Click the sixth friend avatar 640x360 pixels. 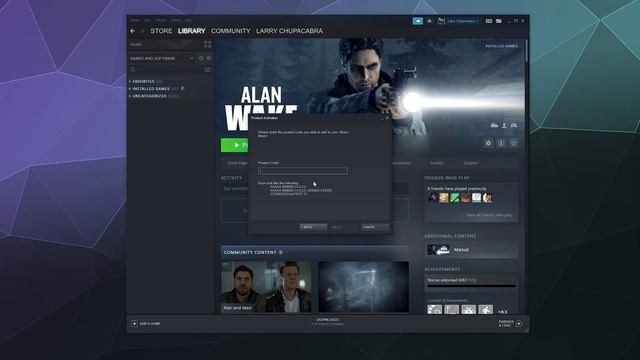[x=487, y=198]
